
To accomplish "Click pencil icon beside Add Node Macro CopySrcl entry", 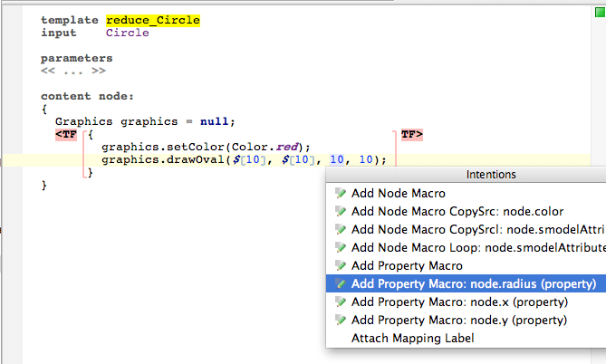I will point(341,229).
